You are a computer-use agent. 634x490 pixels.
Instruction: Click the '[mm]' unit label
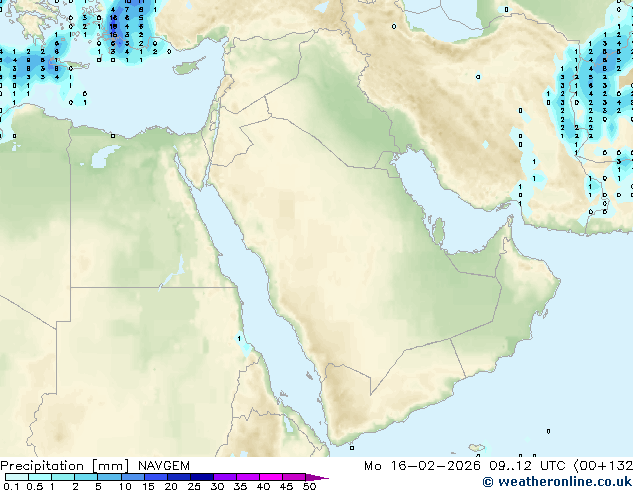click(x=110, y=466)
